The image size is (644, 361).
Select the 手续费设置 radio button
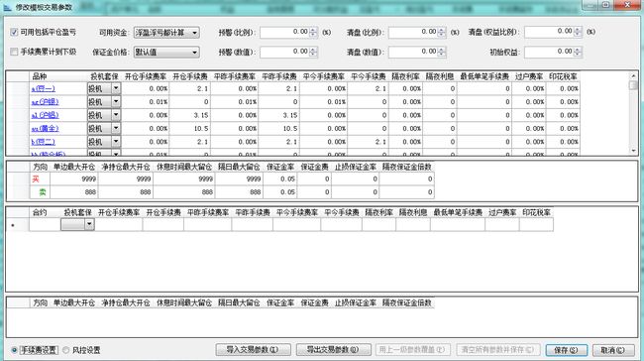15,350
